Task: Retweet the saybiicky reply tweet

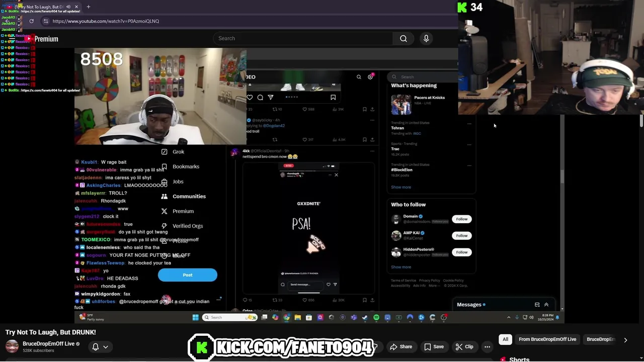Action: [275, 140]
